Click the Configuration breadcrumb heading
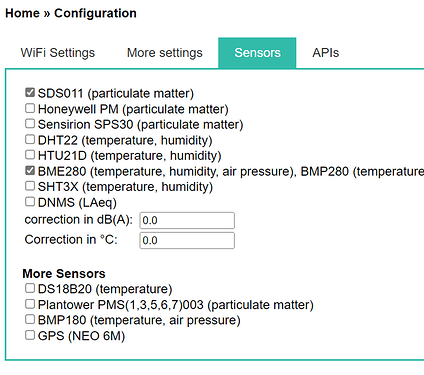 (x=95, y=13)
